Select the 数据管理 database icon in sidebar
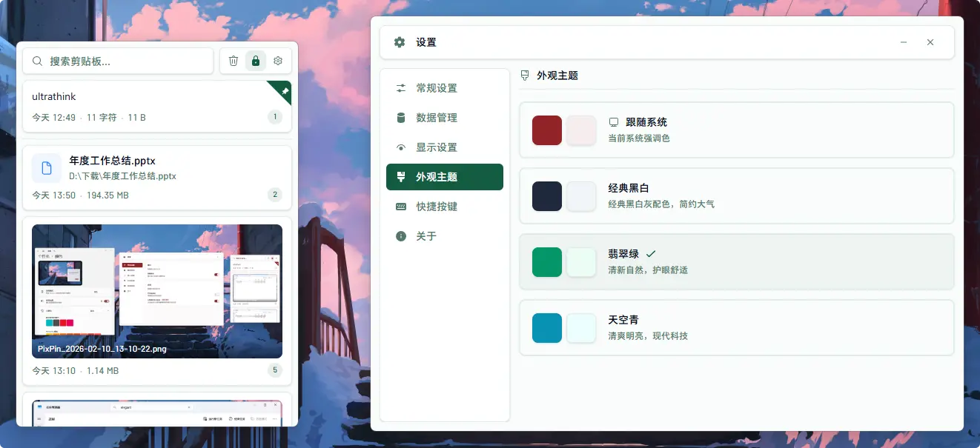The height and width of the screenshot is (448, 980). coord(401,118)
